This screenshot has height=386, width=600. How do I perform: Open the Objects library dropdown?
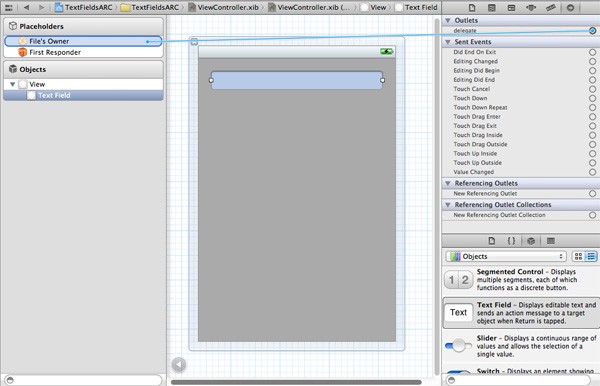[x=506, y=256]
